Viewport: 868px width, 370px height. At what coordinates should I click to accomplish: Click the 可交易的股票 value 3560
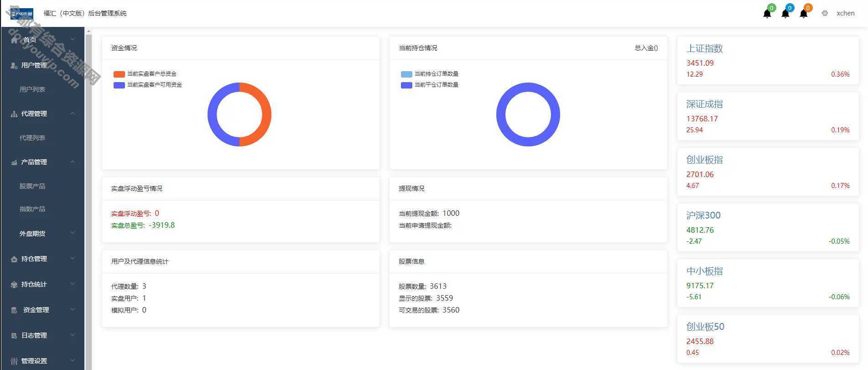point(451,310)
